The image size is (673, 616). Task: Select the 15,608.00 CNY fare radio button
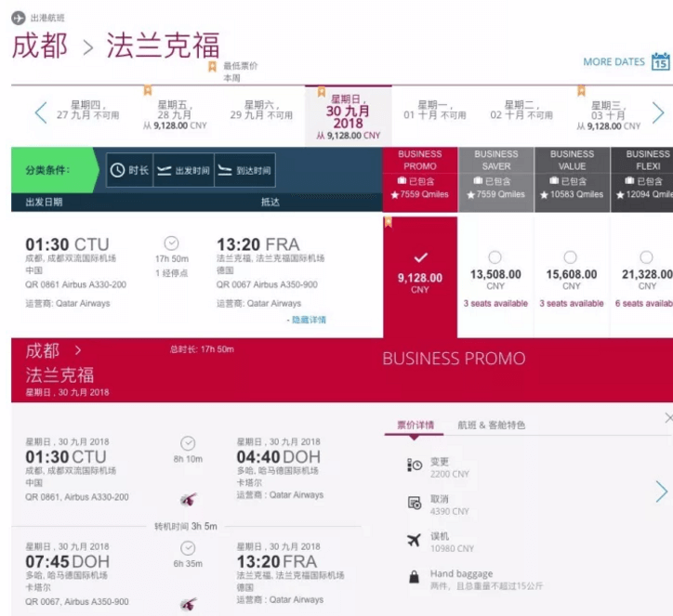[570, 257]
